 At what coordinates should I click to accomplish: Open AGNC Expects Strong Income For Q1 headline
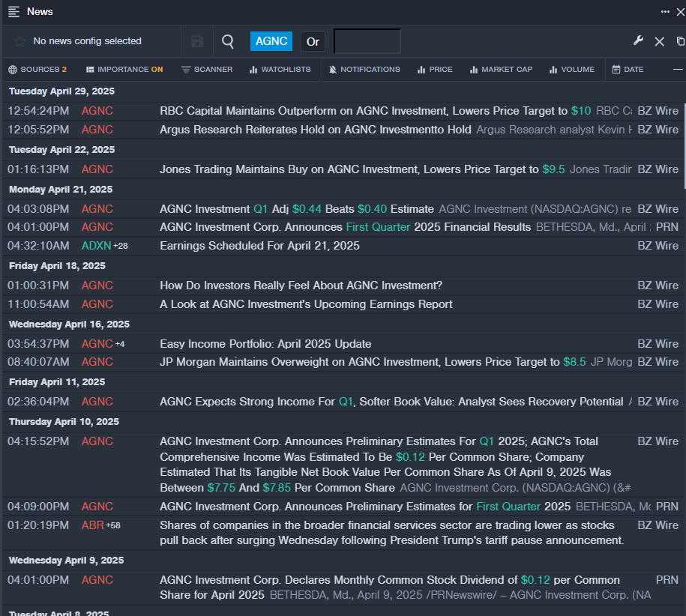click(x=391, y=402)
